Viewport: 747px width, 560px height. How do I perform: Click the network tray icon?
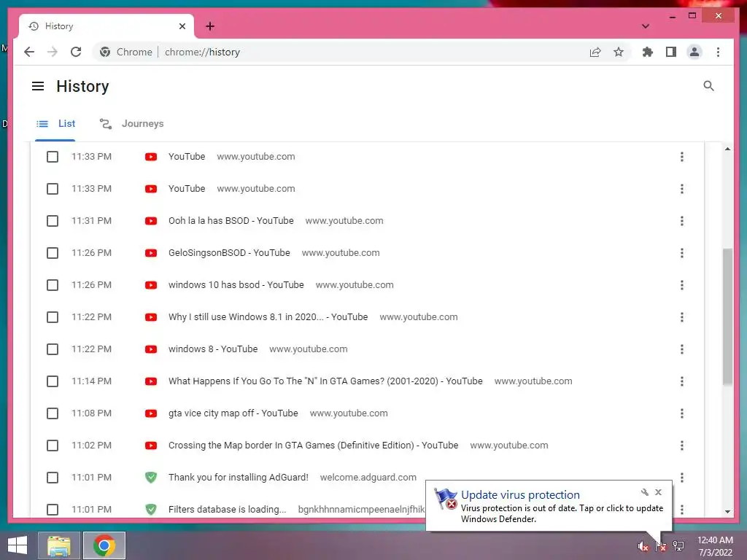678,547
